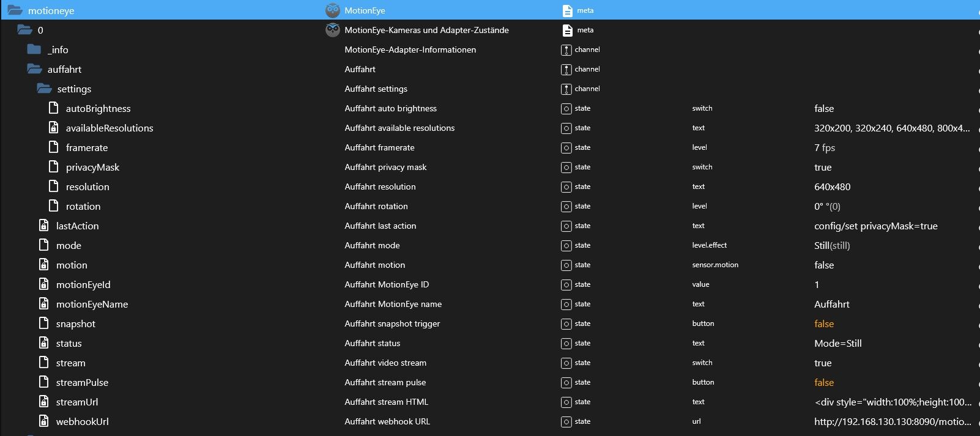This screenshot has width=980, height=436.
Task: Click the state icon in Auffahrt resolution row
Action: click(x=566, y=187)
